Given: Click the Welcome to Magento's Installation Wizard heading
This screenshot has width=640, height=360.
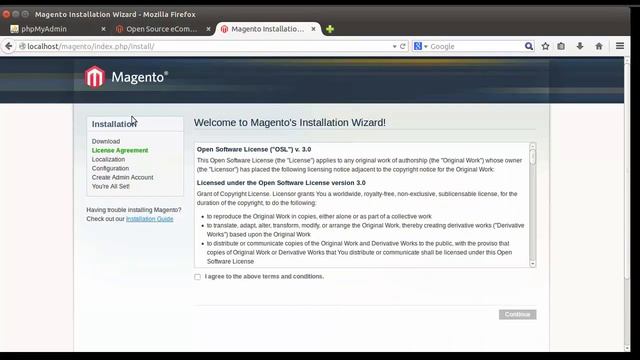Looking at the screenshot, I should pos(290,122).
